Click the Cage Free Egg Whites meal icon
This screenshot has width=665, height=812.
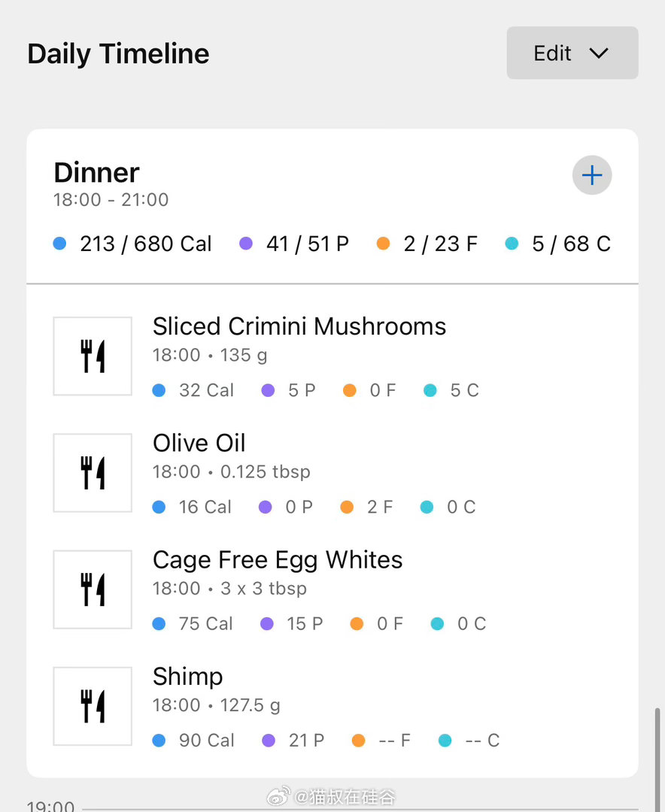93,589
